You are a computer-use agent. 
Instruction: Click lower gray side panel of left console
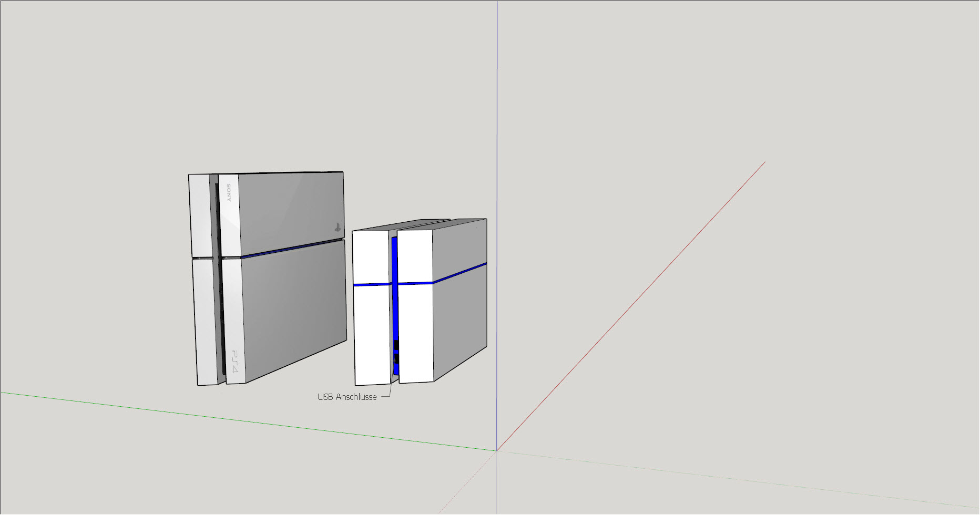(x=294, y=310)
